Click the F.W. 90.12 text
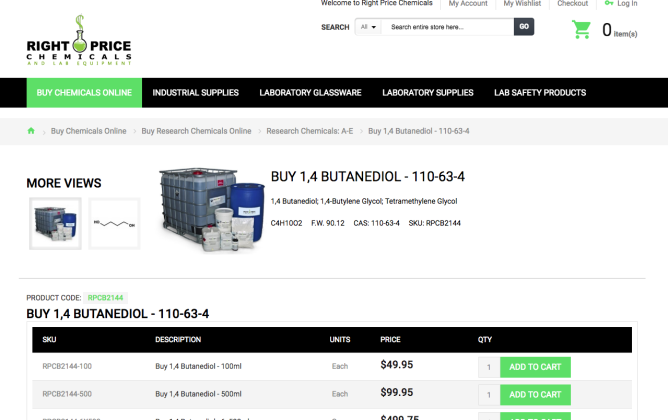Viewport: 668px width, 420px height. [328, 223]
